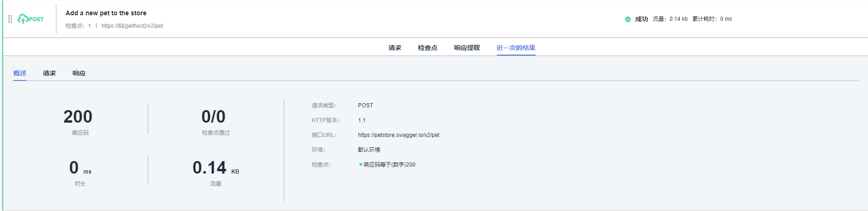Select the 近一次的结果 tab
Screen dimensions: 868x211
point(516,48)
